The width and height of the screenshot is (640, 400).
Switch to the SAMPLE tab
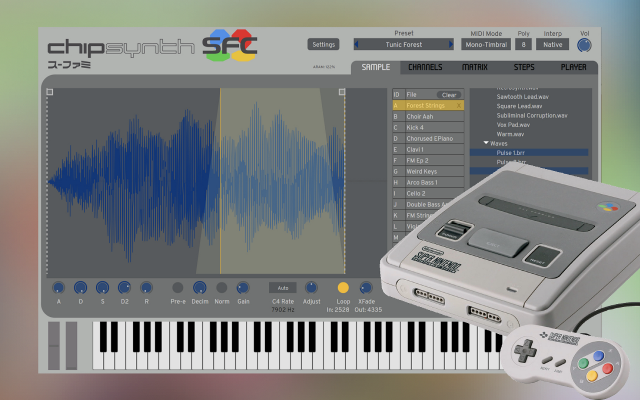coord(376,67)
